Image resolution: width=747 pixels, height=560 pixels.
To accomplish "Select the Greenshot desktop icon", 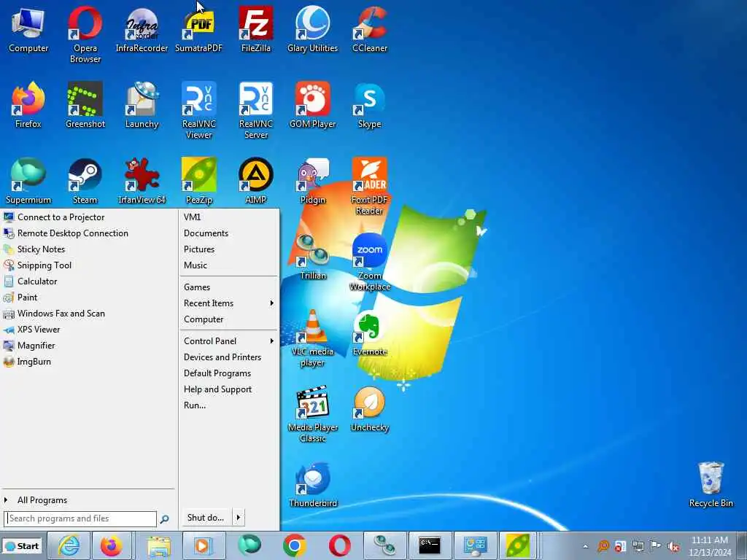I will coord(85,105).
